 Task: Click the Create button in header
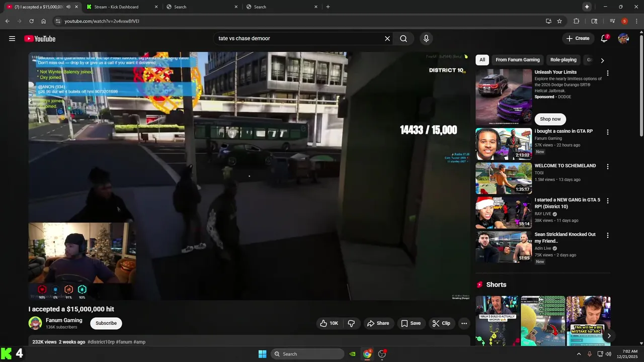[578, 38]
